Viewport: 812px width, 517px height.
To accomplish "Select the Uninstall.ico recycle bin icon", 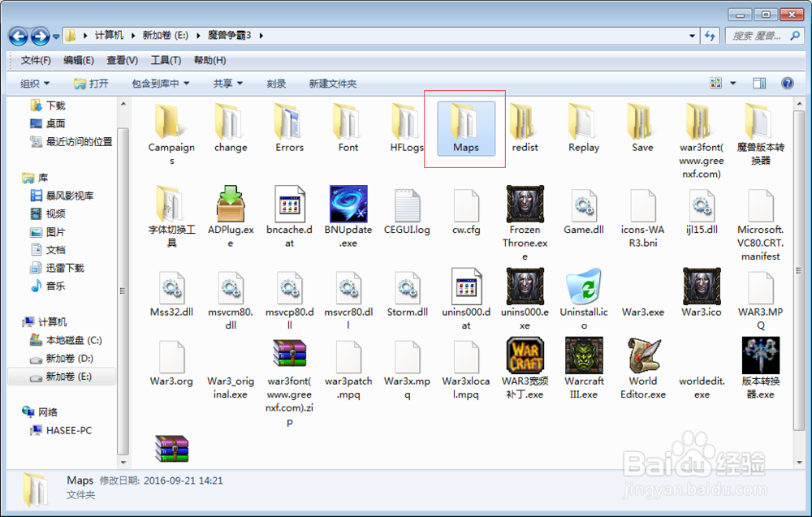I will [584, 286].
